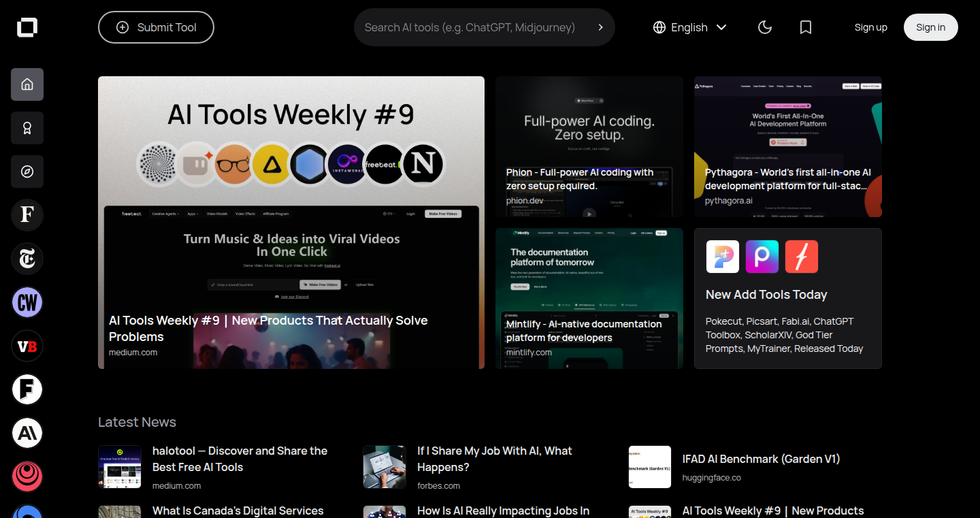
Task: Select the purple CW sidebar icon
Action: coord(27,302)
